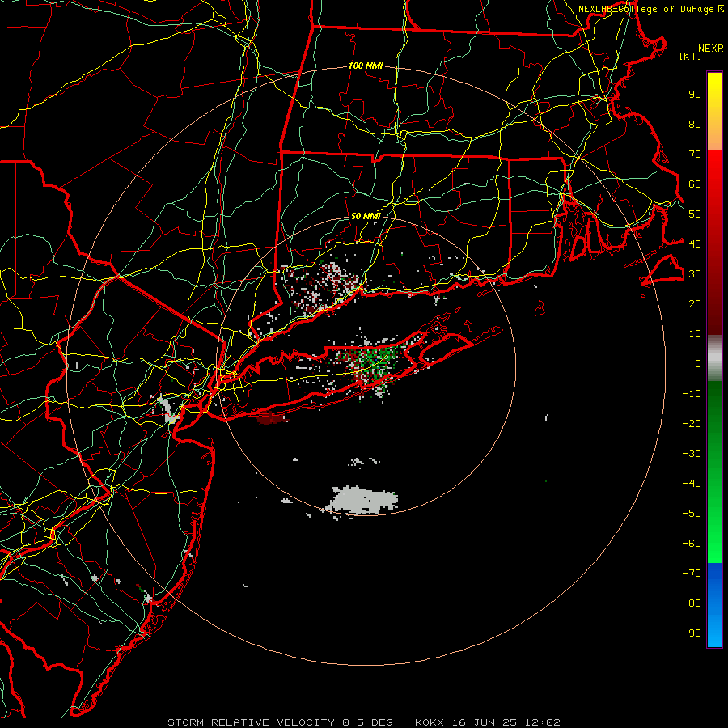Click the positive 30 knots scale label
The image size is (728, 728).
click(695, 274)
